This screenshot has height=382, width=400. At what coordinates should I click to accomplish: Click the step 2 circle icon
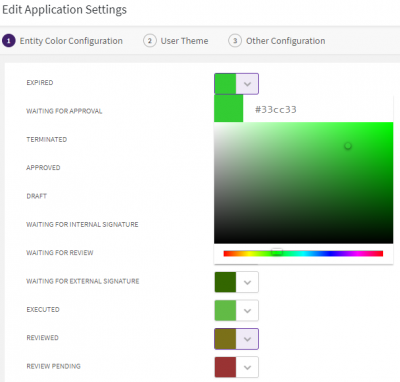coord(150,41)
